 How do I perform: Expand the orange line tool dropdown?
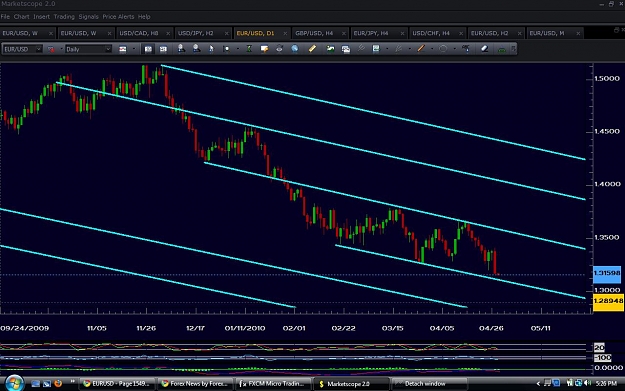(x=432, y=49)
